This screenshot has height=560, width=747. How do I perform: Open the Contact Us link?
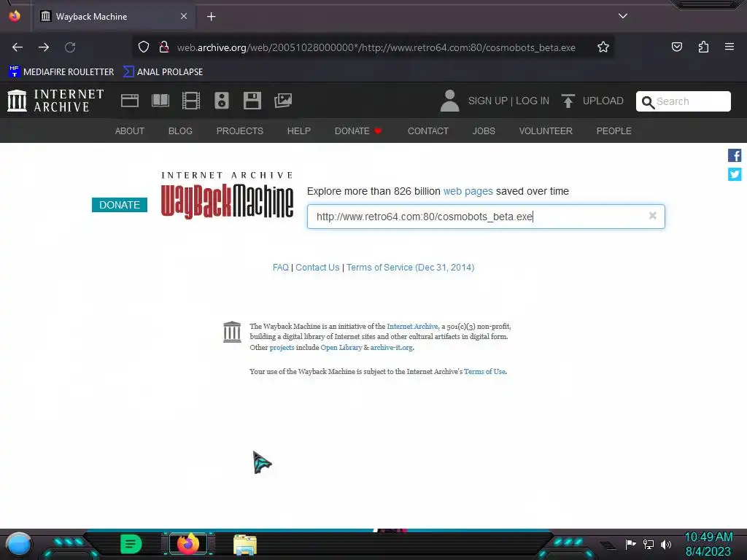click(x=317, y=267)
